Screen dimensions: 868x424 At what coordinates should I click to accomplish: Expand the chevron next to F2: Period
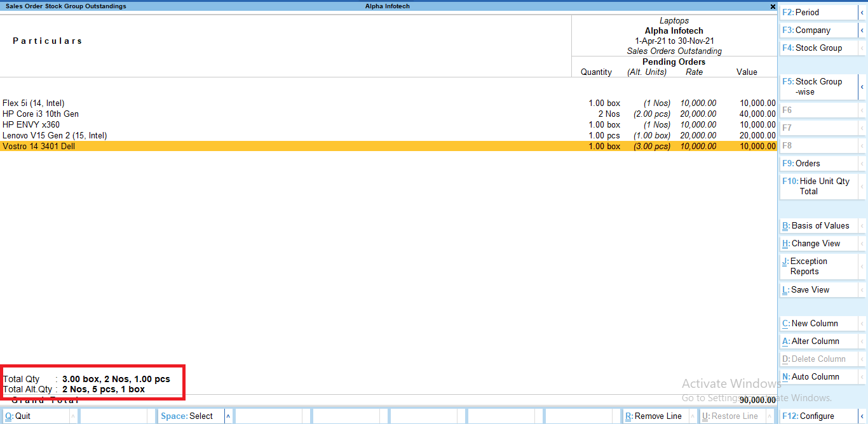(863, 12)
